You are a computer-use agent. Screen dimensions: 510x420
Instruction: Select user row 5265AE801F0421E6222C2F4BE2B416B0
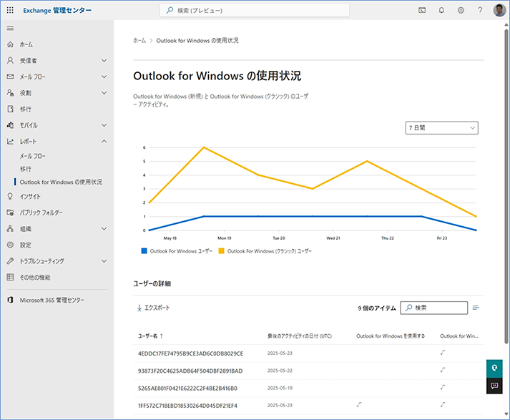point(308,388)
